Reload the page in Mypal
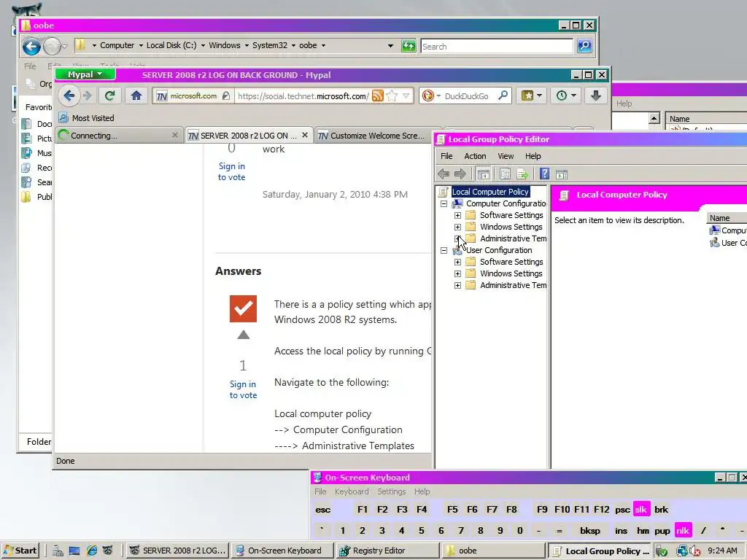The image size is (747, 560). click(109, 96)
